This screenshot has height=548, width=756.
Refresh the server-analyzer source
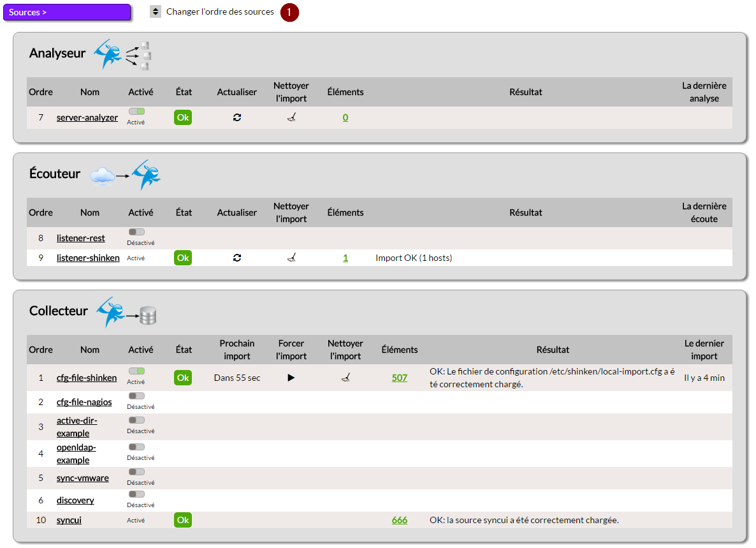click(x=237, y=117)
